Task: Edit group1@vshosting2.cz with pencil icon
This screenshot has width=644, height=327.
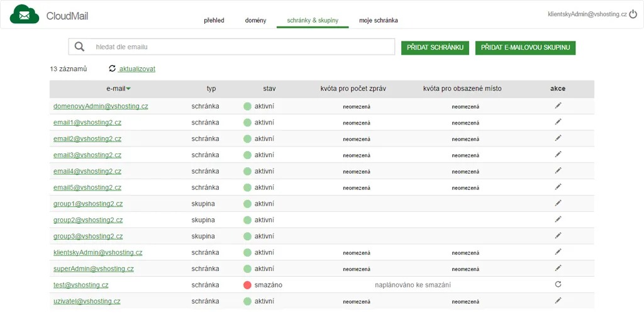Action: click(558, 203)
